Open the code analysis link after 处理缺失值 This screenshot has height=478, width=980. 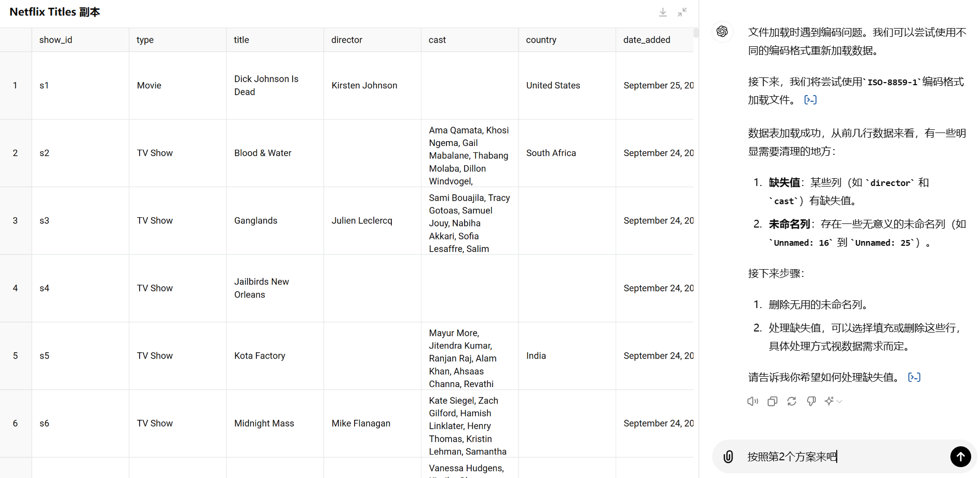point(914,377)
